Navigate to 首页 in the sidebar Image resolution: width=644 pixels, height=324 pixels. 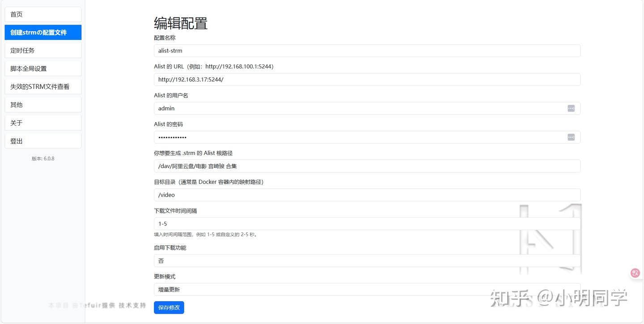tap(42, 14)
